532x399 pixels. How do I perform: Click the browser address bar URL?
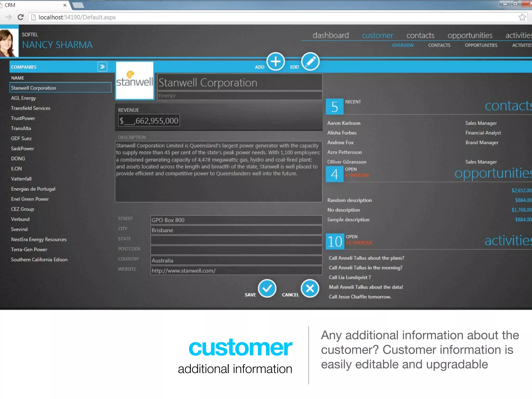(x=77, y=17)
